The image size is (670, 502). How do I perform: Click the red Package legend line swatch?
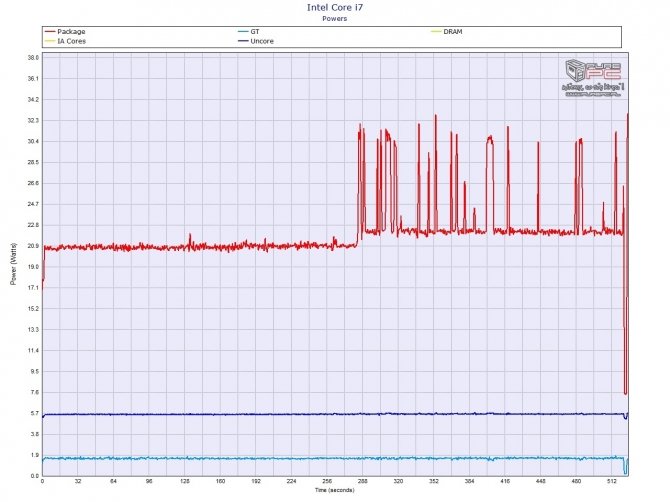click(50, 32)
